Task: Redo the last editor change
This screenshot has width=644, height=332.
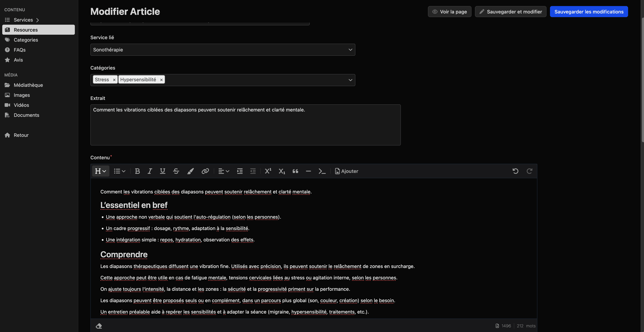Action: (x=530, y=171)
